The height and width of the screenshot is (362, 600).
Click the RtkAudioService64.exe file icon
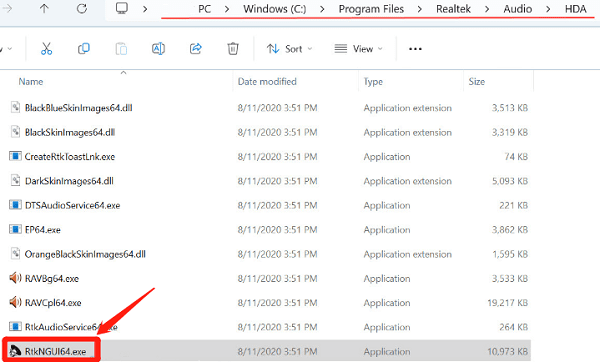(15, 326)
